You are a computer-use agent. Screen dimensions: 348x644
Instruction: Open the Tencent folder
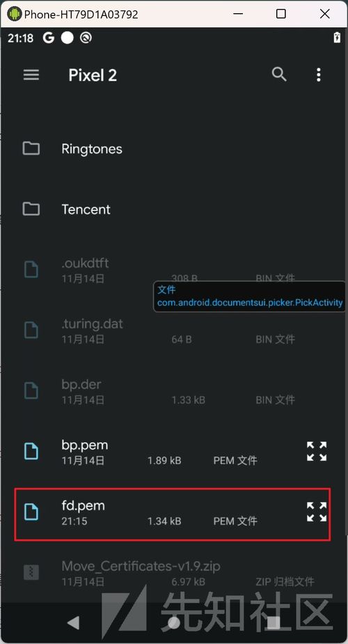pos(173,209)
